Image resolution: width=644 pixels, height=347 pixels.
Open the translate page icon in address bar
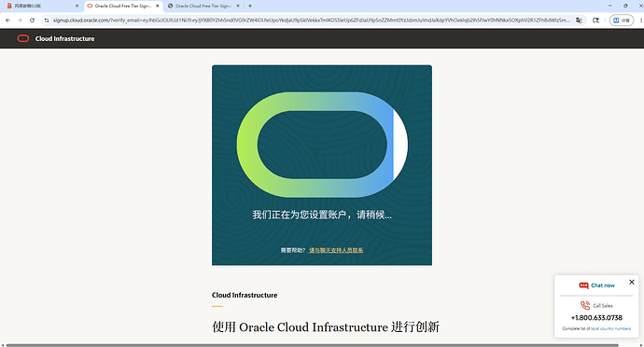579,21
